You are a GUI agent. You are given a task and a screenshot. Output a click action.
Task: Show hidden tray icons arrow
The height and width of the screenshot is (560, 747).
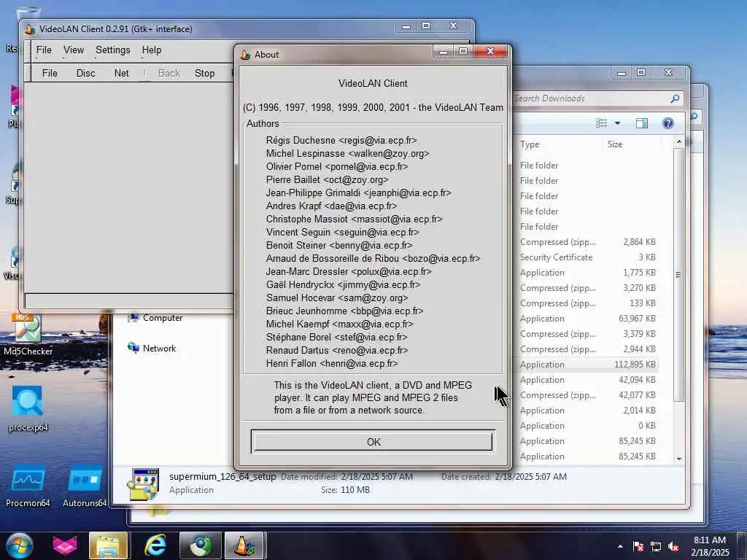620,547
